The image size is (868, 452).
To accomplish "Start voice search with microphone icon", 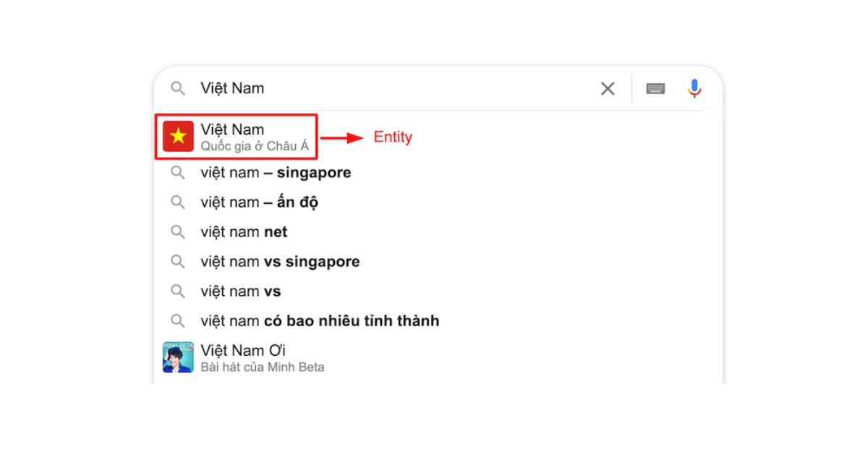I will (694, 88).
